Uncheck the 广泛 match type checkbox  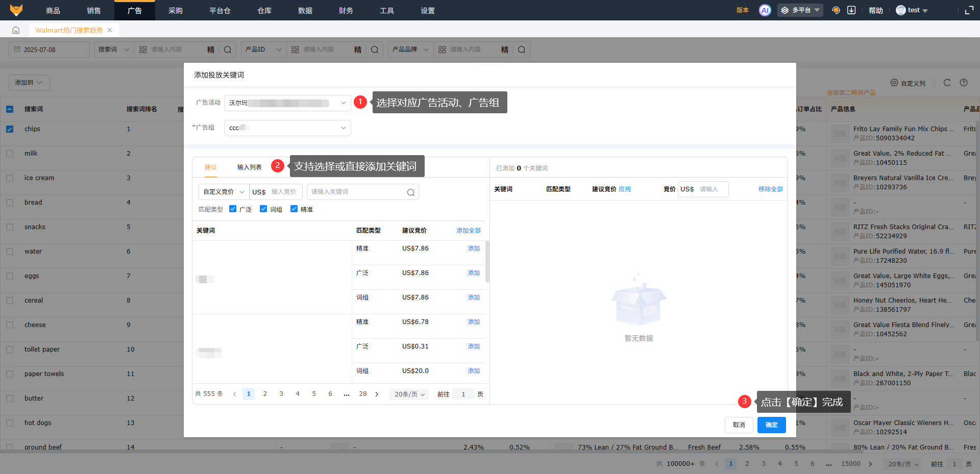click(x=233, y=209)
